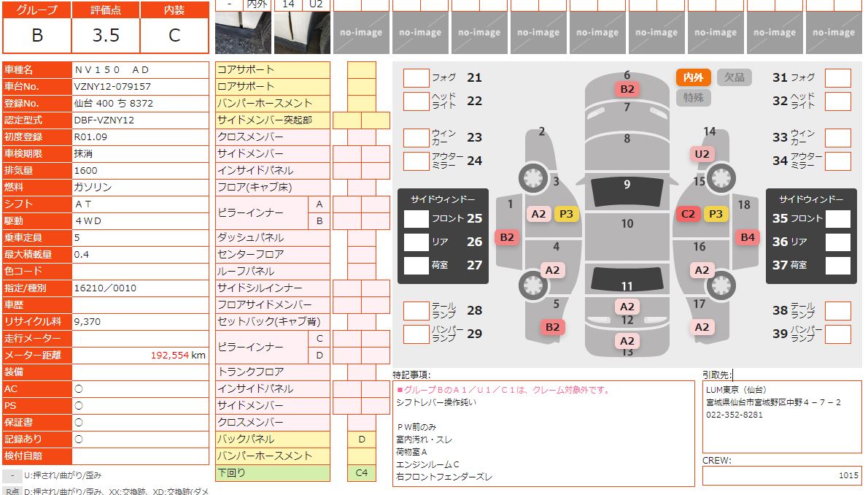Select the A2 marker just below number 17
868x495 pixels.
click(702, 327)
